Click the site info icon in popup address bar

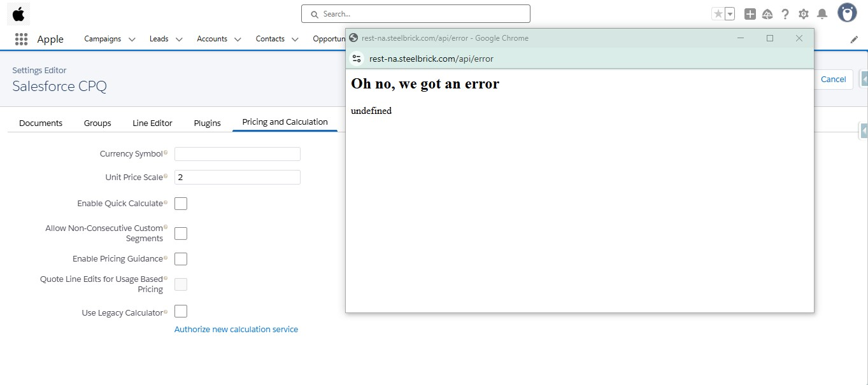(357, 59)
